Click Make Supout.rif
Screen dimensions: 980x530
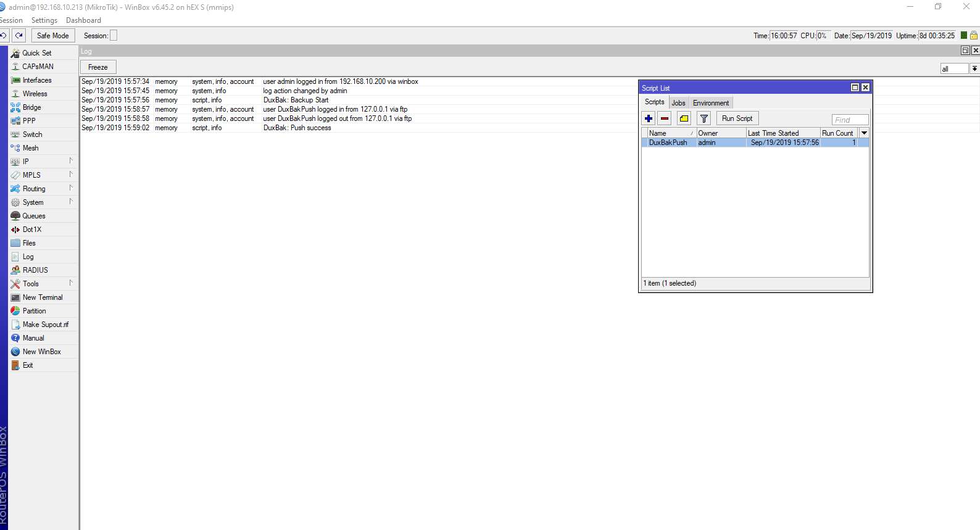[43, 325]
